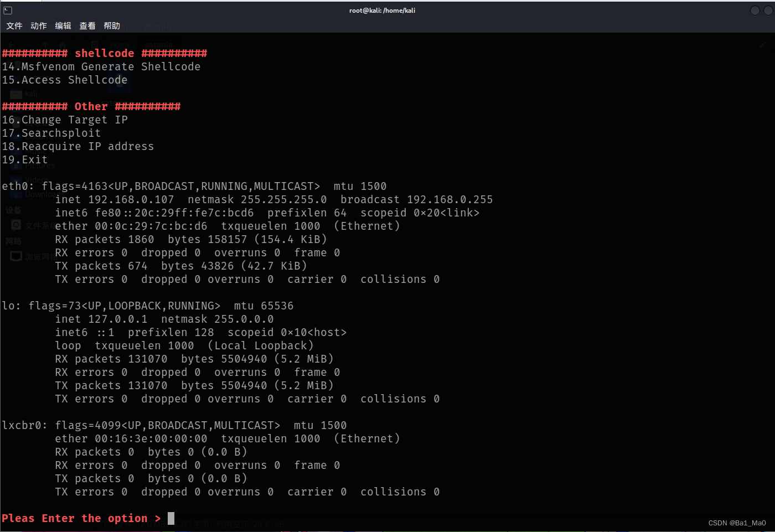Open the 文件 menu
The width and height of the screenshot is (775, 532).
click(x=14, y=26)
